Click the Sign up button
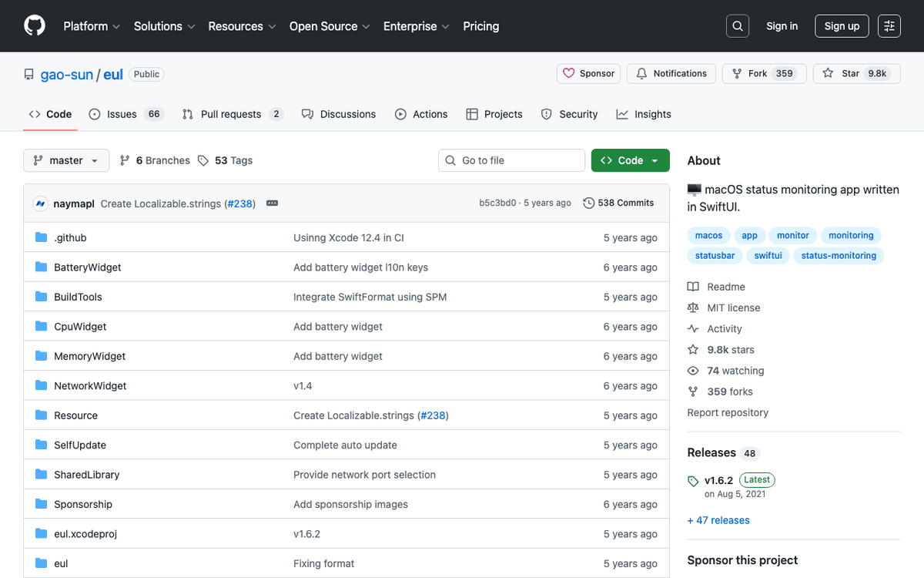Viewport: 924px width, 578px height. coord(842,25)
